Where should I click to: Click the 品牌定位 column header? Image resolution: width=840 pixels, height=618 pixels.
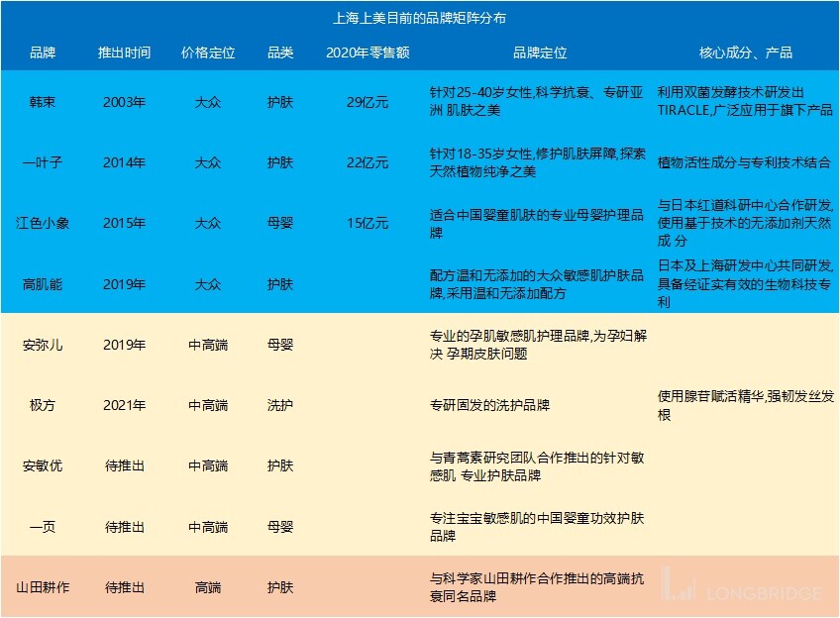click(x=536, y=53)
